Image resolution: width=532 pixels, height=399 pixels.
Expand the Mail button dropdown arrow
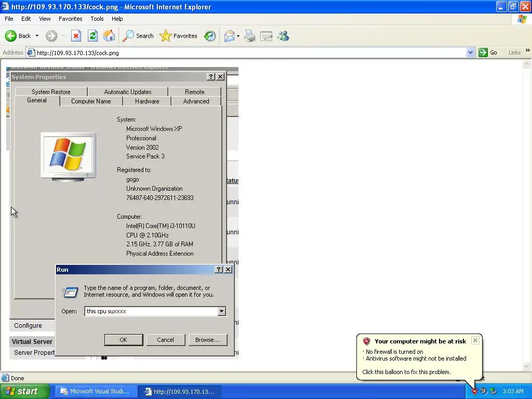point(238,36)
